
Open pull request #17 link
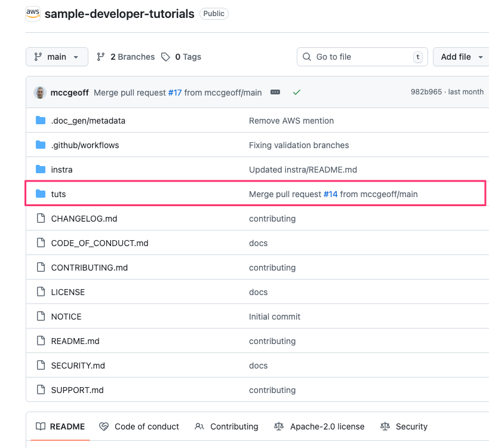coord(174,93)
